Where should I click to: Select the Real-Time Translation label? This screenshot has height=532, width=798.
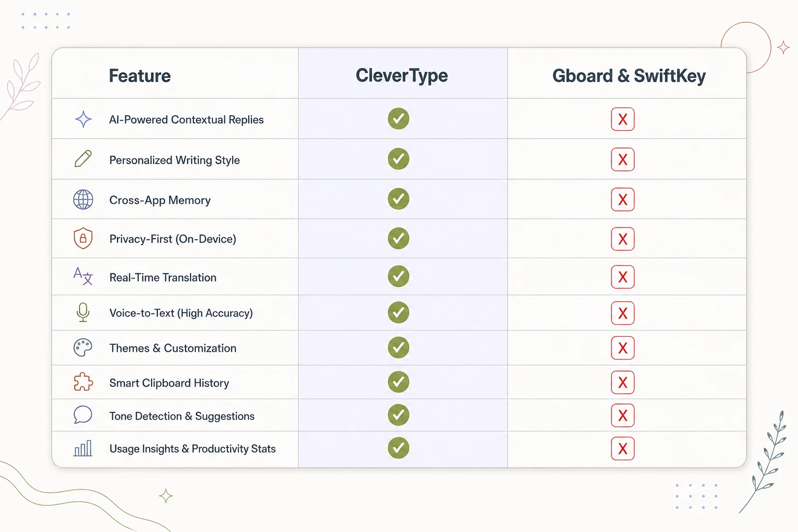(x=163, y=277)
